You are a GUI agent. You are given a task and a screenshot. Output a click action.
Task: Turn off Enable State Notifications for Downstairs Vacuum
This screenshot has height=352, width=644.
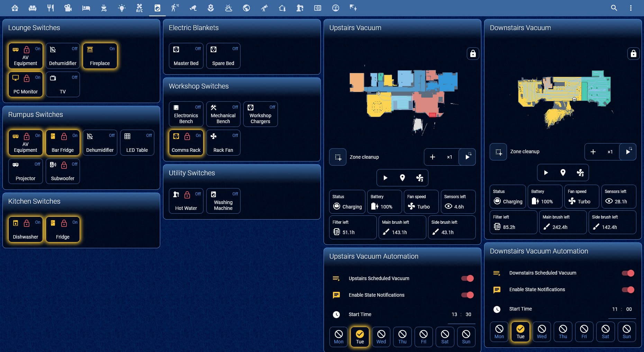click(628, 290)
